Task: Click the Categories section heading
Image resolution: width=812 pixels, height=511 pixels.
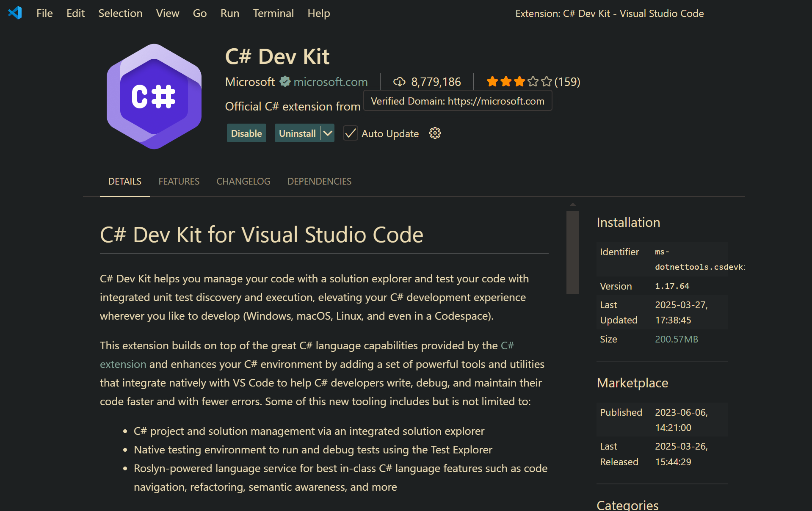Action: [x=627, y=505]
